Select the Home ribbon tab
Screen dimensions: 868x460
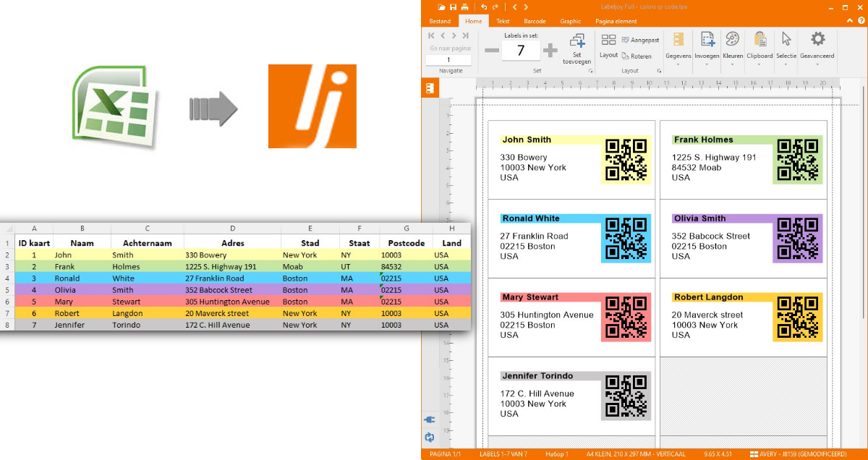(x=474, y=21)
